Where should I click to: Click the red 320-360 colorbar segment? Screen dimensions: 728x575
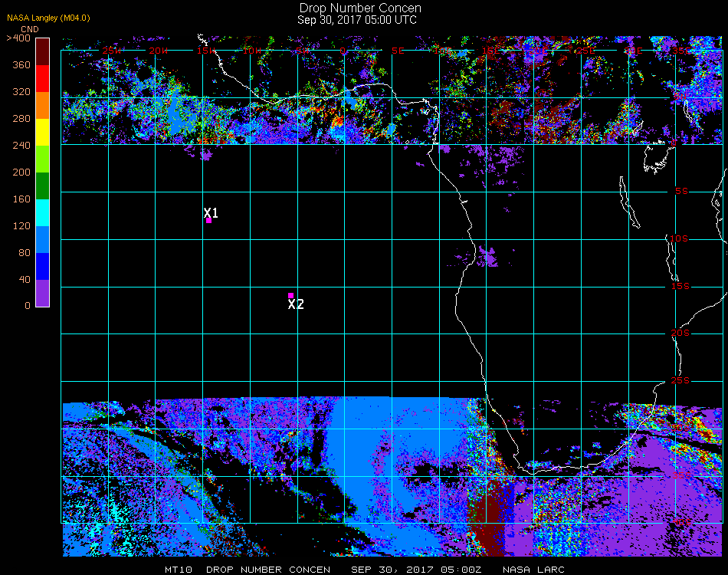[42, 78]
